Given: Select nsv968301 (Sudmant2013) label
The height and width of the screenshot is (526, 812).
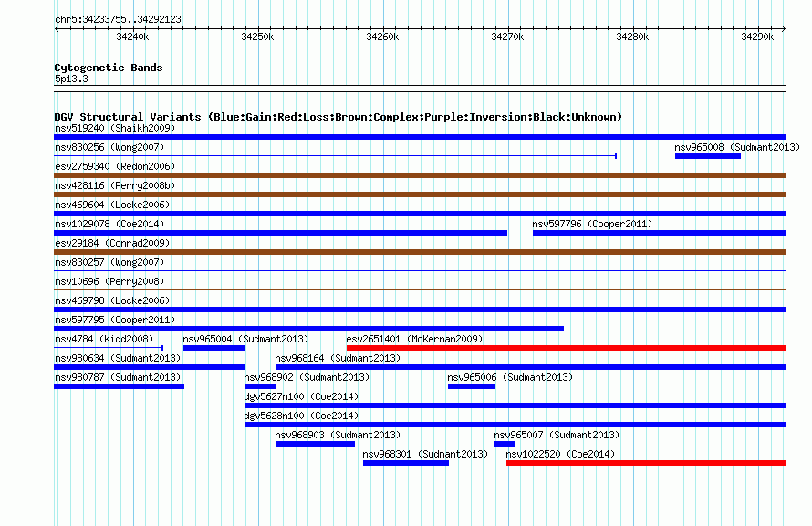Looking at the screenshot, I should [x=425, y=454].
